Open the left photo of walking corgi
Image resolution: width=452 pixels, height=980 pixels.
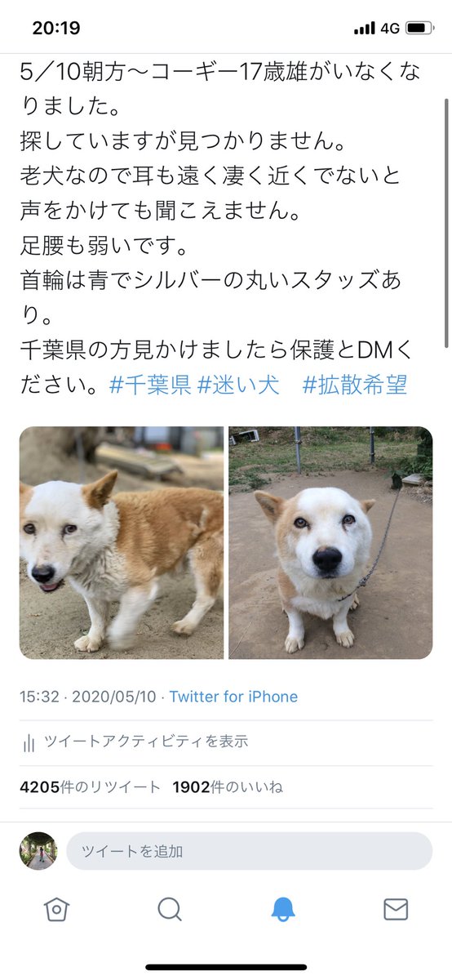click(122, 543)
